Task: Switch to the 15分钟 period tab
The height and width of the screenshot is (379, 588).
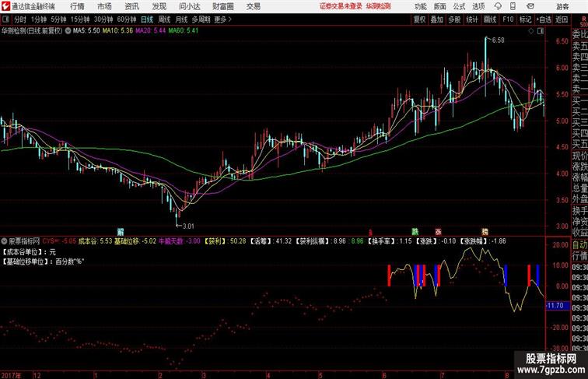Action: [x=80, y=19]
